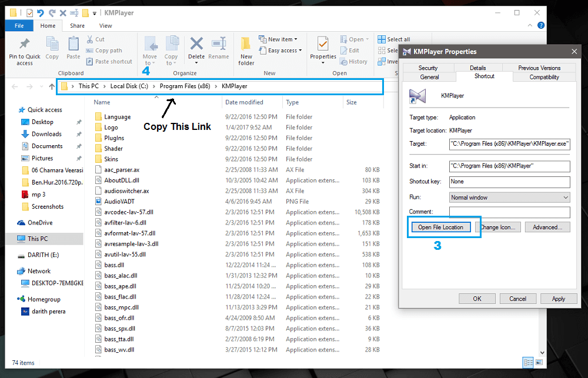Collapse This PC in the navigation pane

(x=14, y=239)
